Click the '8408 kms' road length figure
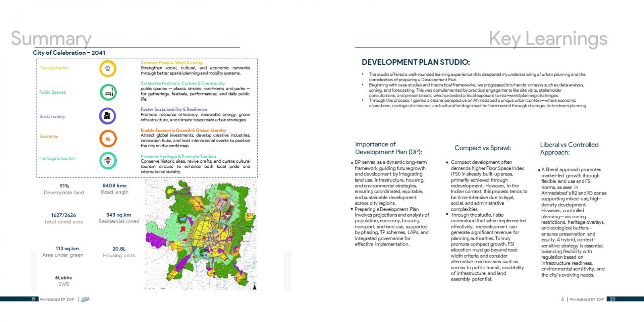This screenshot has height=322, width=644. (x=115, y=186)
